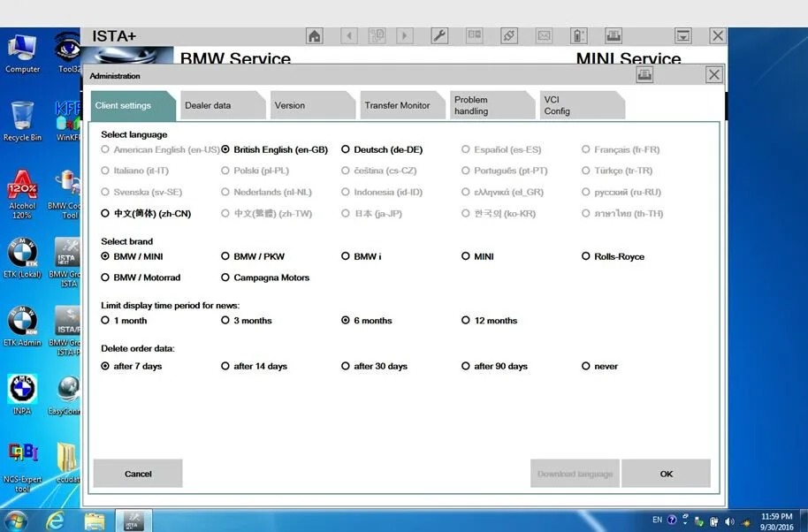Click the Cancel button

click(x=138, y=474)
